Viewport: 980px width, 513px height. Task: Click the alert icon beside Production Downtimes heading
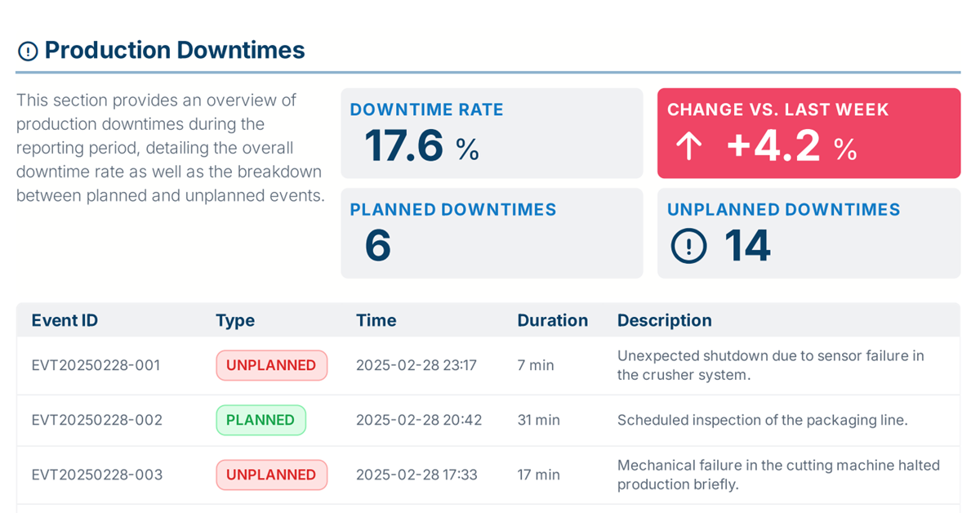click(27, 50)
